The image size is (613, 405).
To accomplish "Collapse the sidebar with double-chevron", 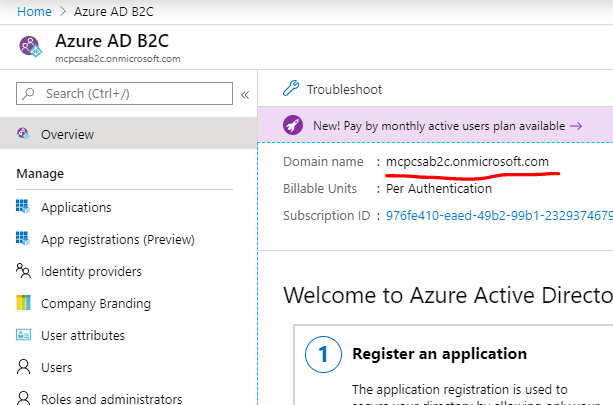I will 245,95.
